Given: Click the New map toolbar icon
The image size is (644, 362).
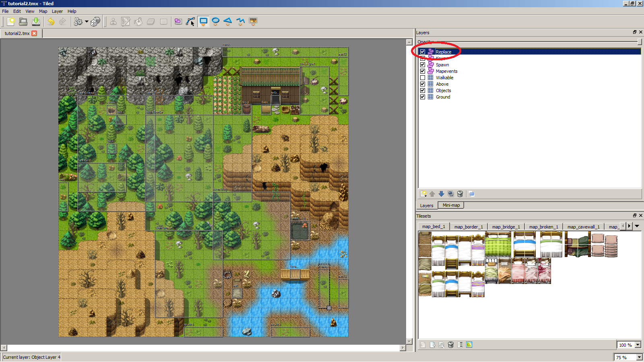Looking at the screenshot, I should coord(11,21).
